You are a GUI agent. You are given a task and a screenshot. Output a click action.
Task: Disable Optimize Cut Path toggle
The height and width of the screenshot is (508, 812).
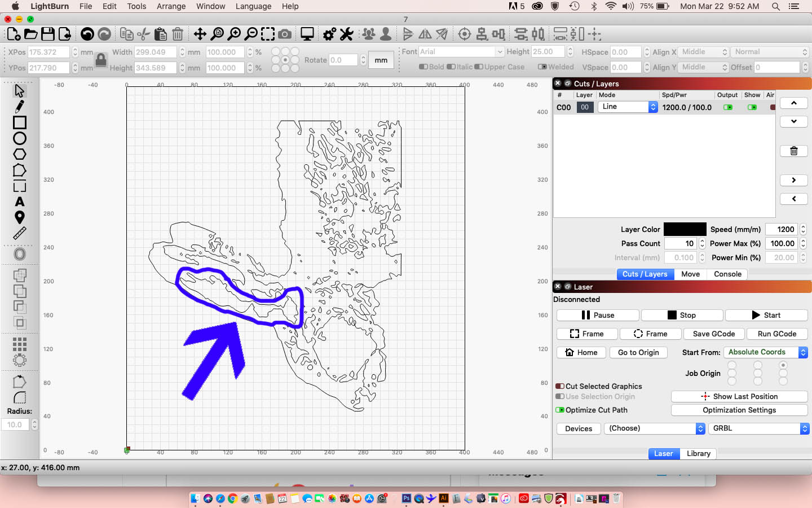pos(560,410)
